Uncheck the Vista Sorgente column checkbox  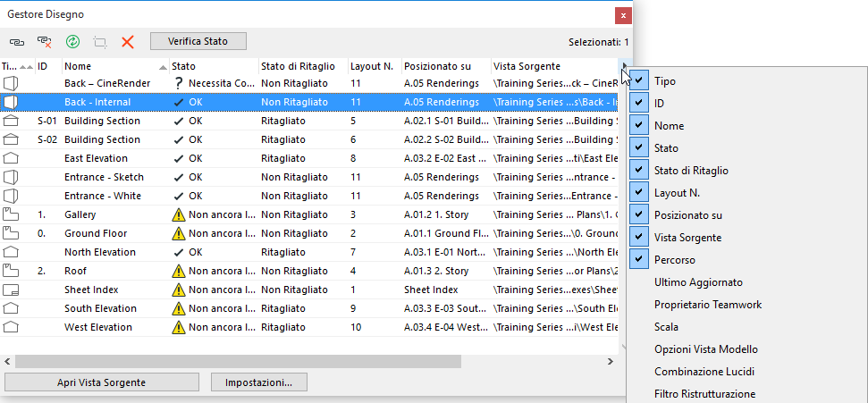639,237
